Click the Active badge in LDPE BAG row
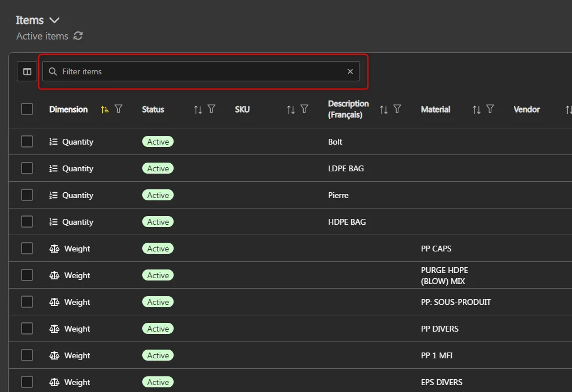Image resolution: width=572 pixels, height=392 pixels. click(x=158, y=168)
